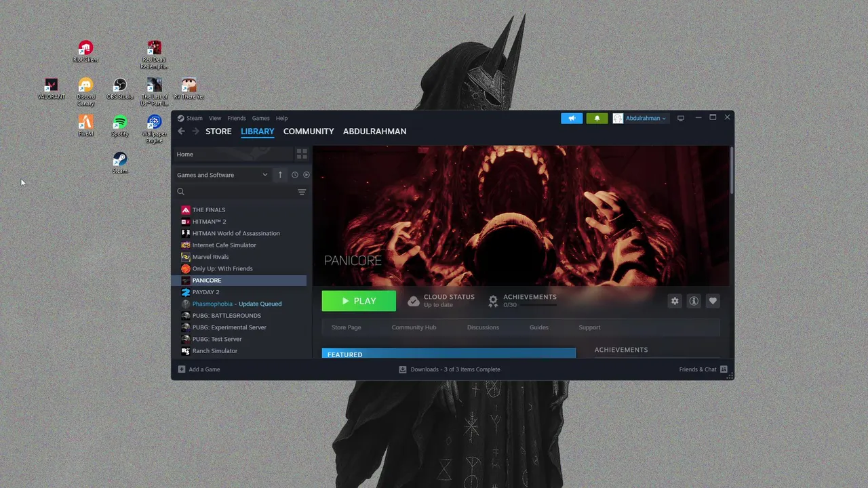
Task: Open the cloud status icon
Action: (x=414, y=301)
